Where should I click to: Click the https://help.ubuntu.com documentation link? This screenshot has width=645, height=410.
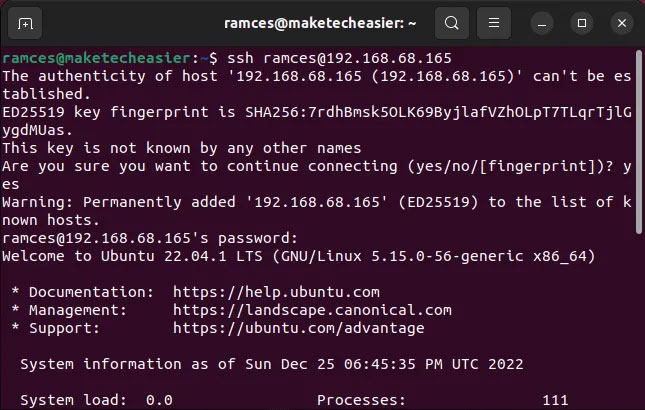tap(276, 292)
